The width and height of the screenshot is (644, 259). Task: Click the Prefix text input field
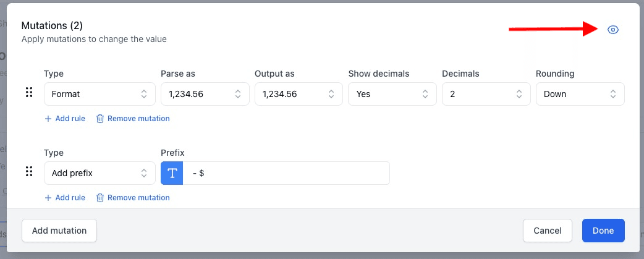pyautogui.click(x=287, y=173)
